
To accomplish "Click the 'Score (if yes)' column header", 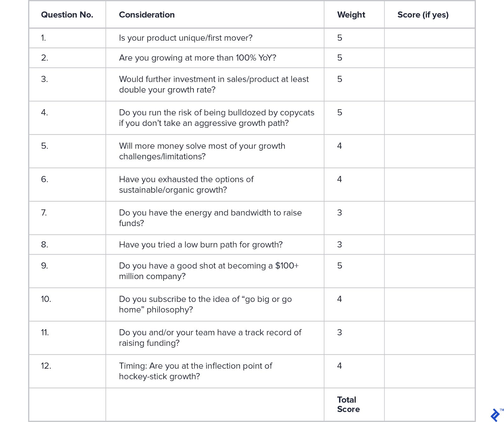I will tap(423, 15).
